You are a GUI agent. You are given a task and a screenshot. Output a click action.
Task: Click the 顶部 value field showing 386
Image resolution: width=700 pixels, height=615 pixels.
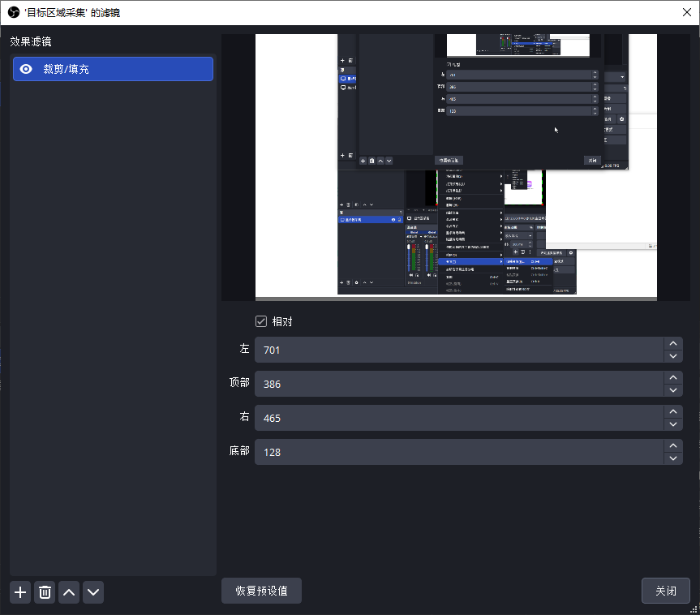point(459,384)
